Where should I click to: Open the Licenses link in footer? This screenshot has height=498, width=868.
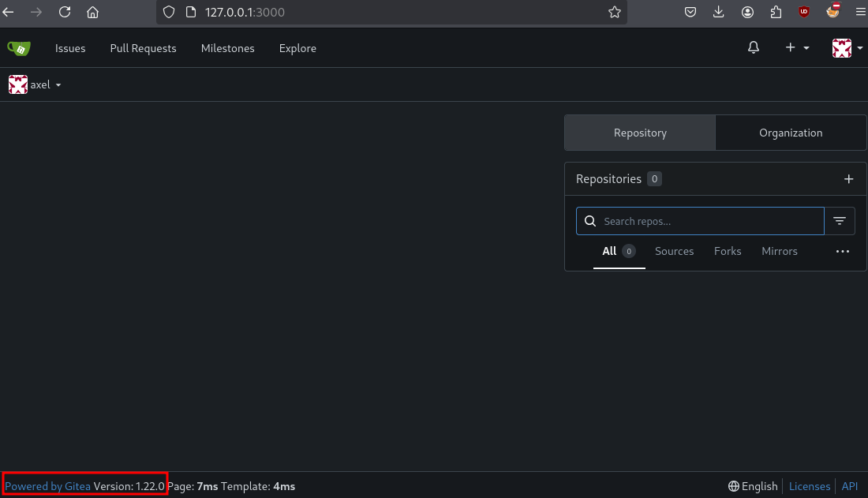click(x=810, y=486)
